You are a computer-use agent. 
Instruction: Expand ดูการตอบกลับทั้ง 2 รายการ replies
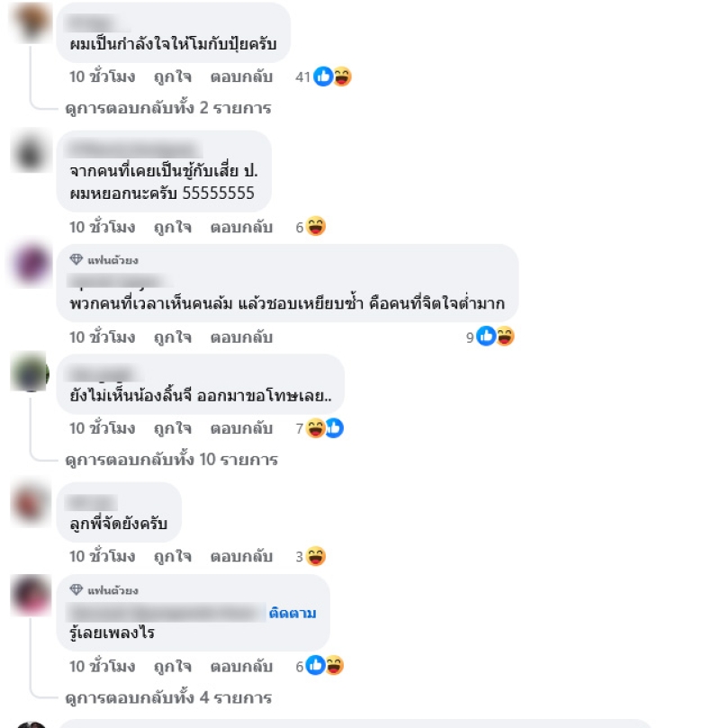coord(168,108)
